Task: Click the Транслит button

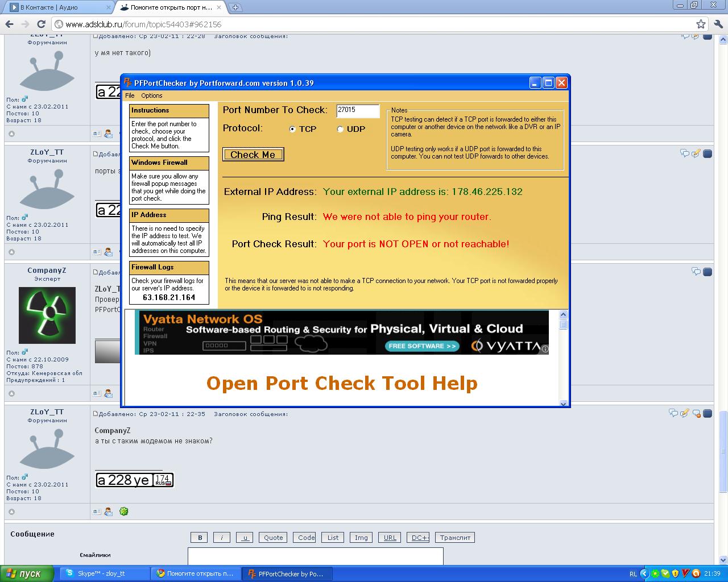Action: tap(455, 537)
